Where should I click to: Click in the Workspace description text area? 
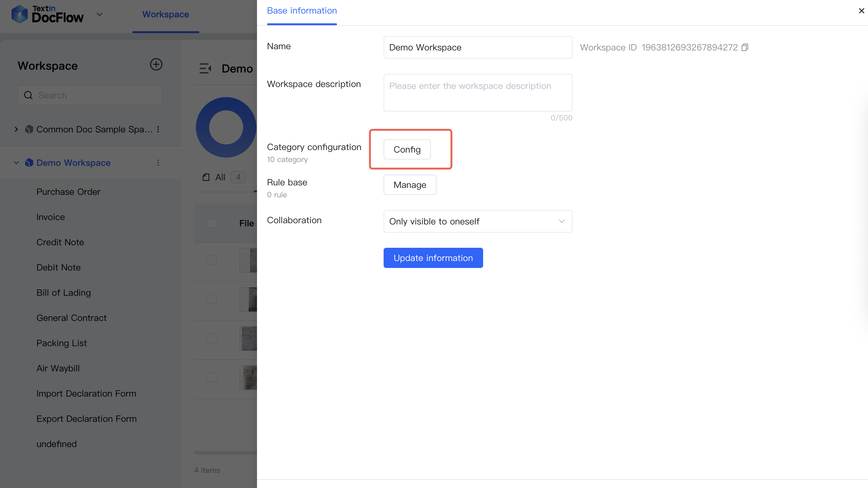(x=477, y=93)
